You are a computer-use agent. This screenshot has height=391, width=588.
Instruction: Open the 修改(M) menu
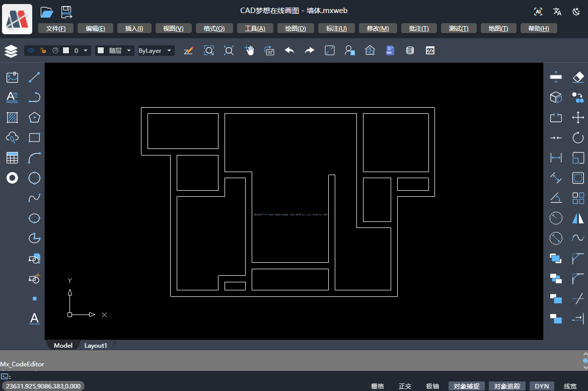point(378,29)
